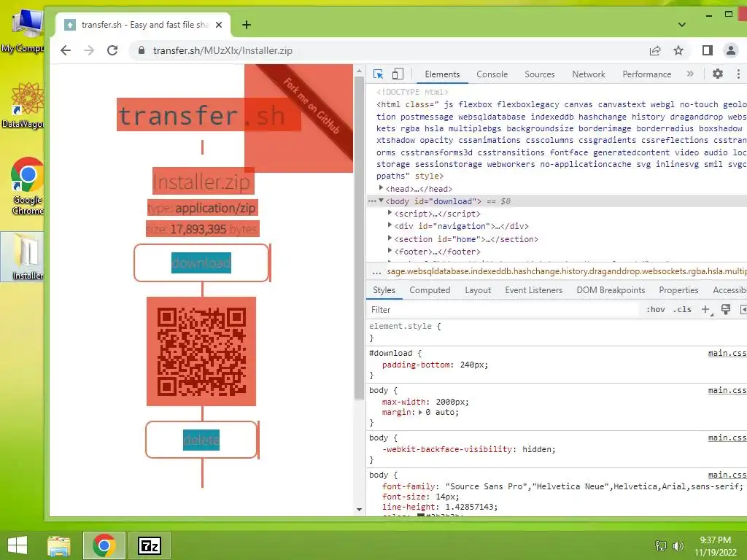747x560 pixels.
Task: Toggle element state :hov
Action: pos(656,309)
